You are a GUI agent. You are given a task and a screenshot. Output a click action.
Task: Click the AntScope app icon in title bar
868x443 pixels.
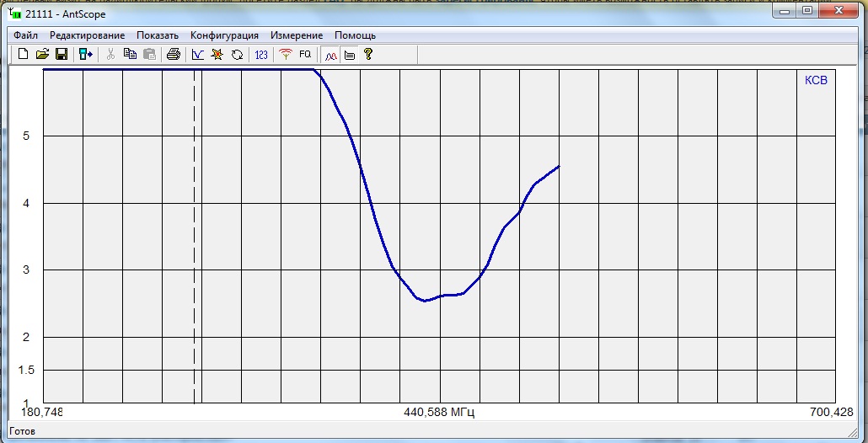15,13
